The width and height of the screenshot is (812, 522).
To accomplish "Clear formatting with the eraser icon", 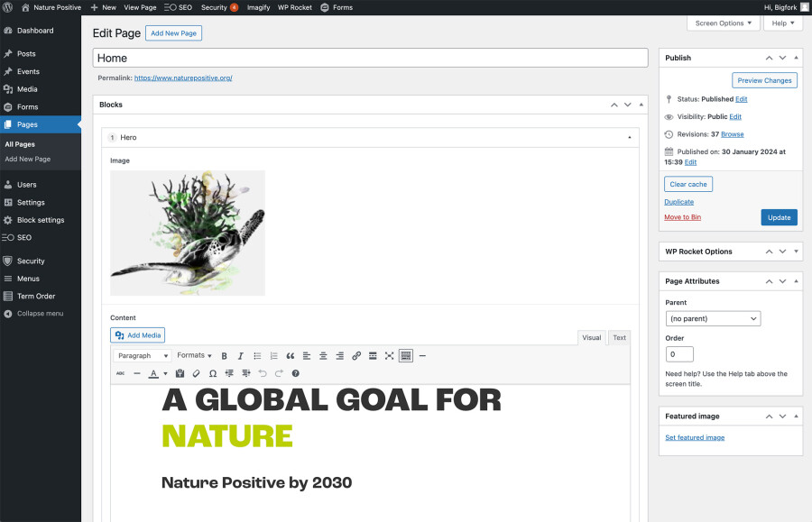I will pos(195,372).
